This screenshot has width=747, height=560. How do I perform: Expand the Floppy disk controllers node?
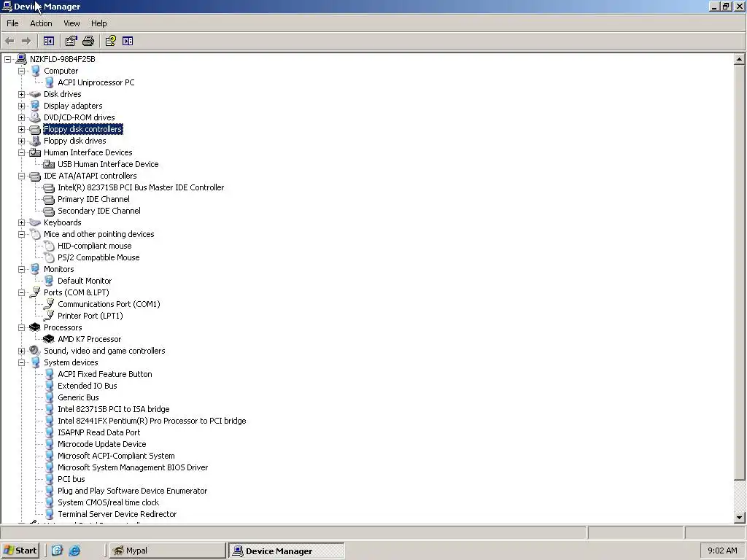click(x=21, y=129)
